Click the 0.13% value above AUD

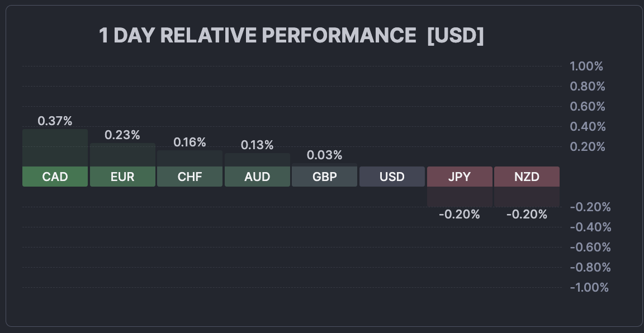click(x=257, y=145)
